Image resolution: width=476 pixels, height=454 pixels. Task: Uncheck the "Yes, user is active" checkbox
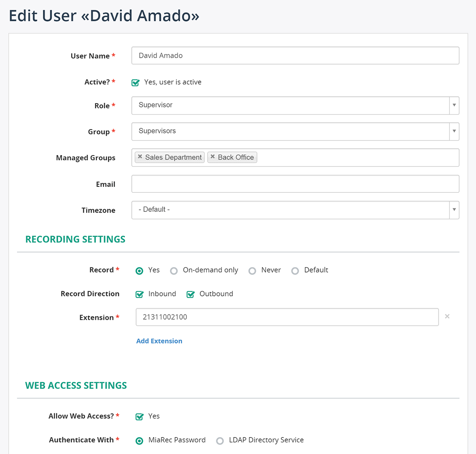(x=136, y=82)
